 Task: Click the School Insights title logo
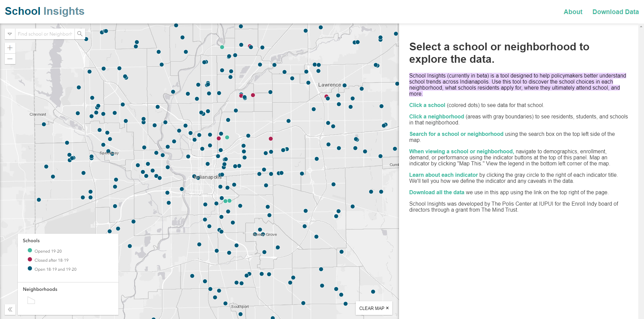[x=45, y=11]
